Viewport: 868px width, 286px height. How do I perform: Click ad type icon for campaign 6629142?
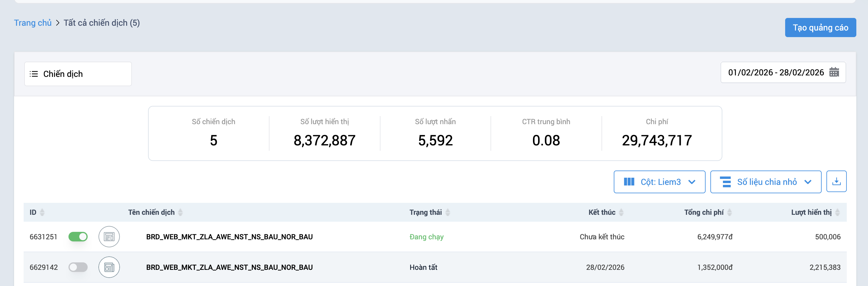[109, 267]
